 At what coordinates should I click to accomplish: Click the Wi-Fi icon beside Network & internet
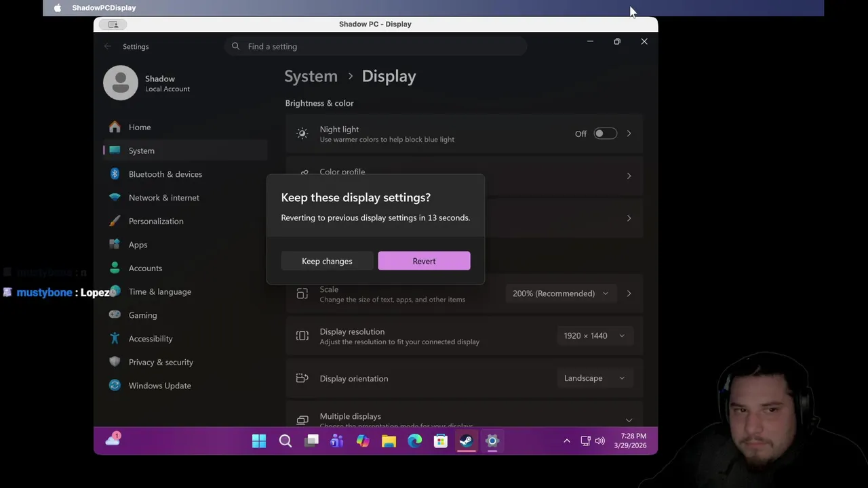[115, 197]
